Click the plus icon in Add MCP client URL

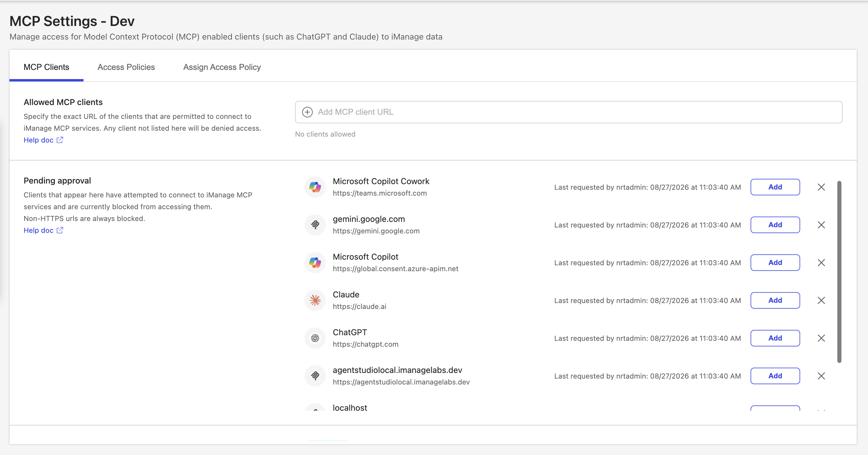pyautogui.click(x=307, y=112)
